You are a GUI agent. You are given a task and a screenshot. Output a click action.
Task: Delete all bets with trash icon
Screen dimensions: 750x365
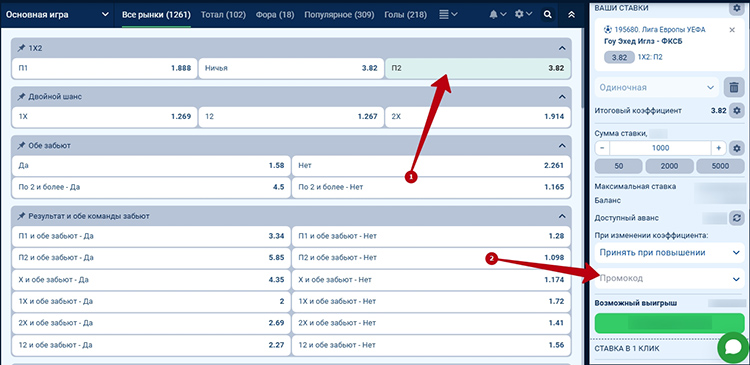pyautogui.click(x=734, y=88)
